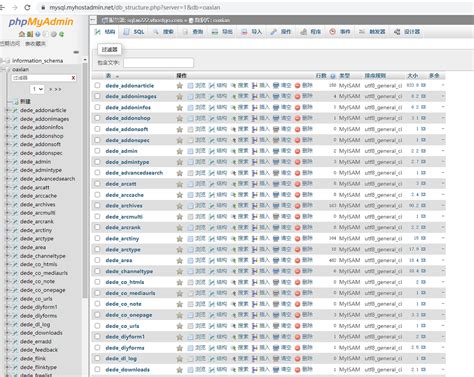
Task: Clear the navigation filter with red X
Action: pos(73,78)
